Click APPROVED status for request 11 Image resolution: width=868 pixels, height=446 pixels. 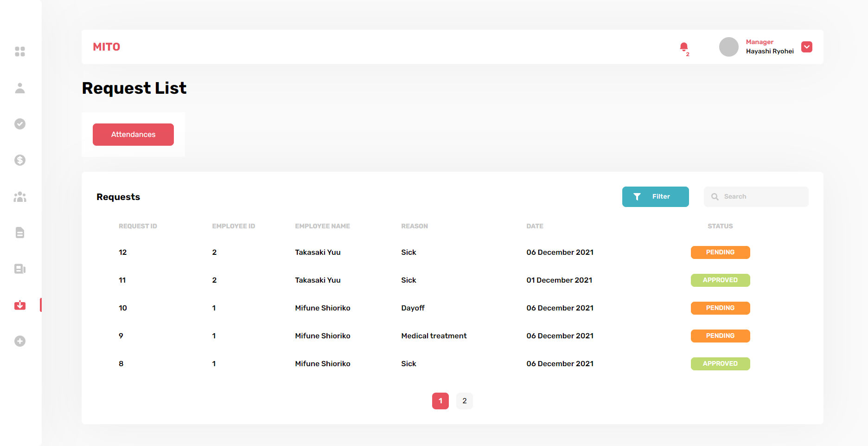point(720,280)
